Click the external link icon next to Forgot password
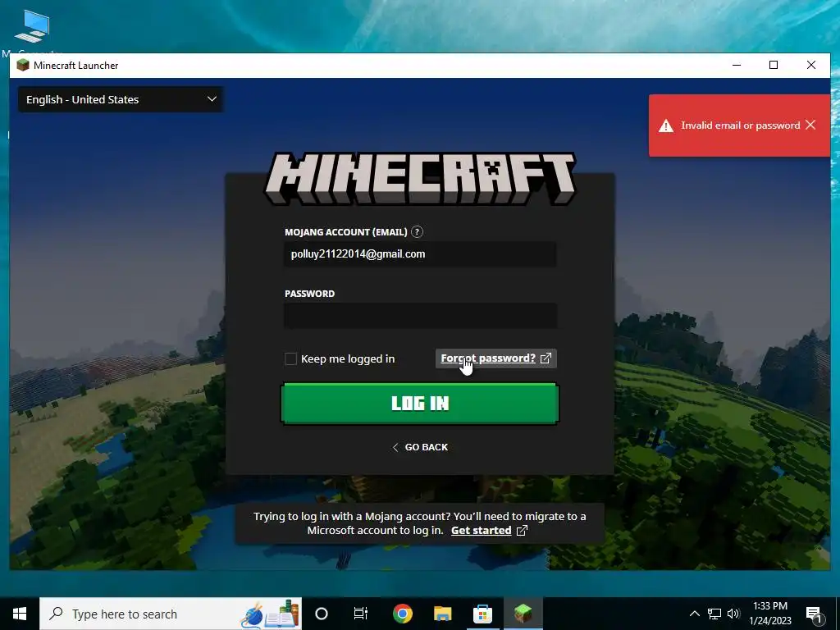 pos(546,358)
